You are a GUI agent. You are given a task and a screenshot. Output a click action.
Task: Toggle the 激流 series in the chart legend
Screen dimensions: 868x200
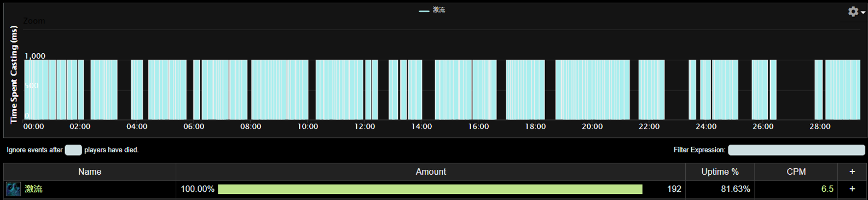coord(432,10)
